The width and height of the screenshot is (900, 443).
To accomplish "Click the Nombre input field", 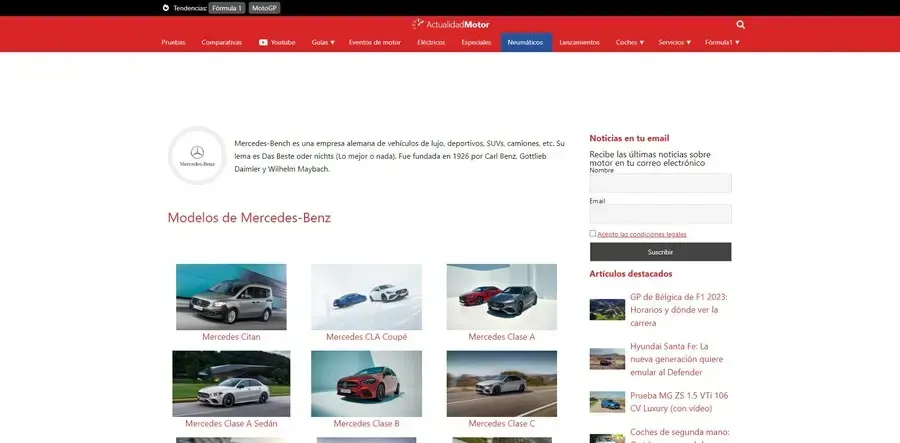I will [661, 183].
